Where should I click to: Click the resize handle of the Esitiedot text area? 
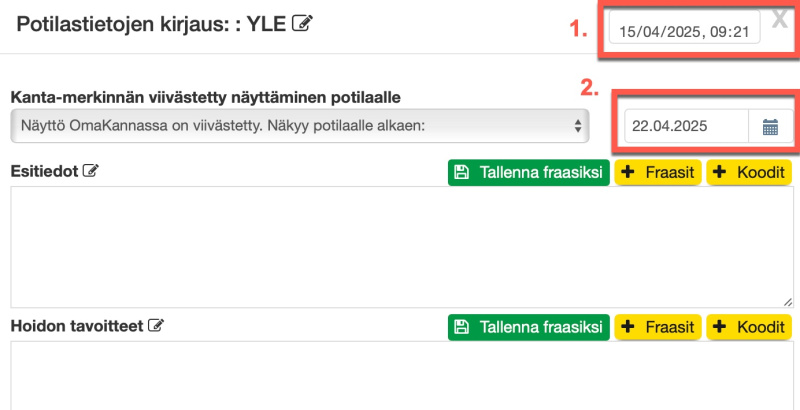(787, 301)
